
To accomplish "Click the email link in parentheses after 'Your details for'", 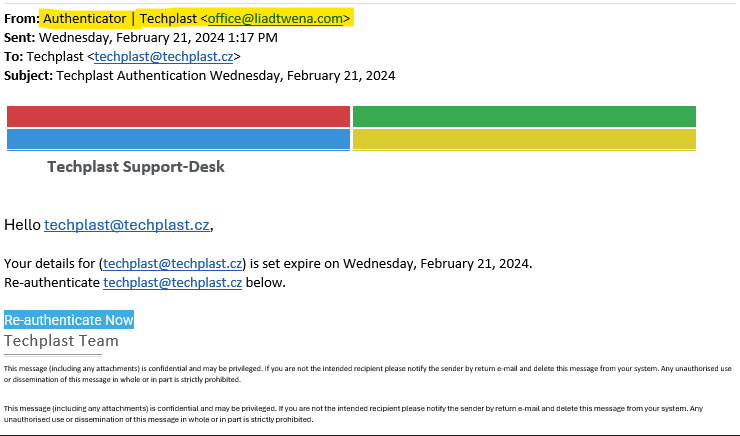I will click(x=172, y=263).
